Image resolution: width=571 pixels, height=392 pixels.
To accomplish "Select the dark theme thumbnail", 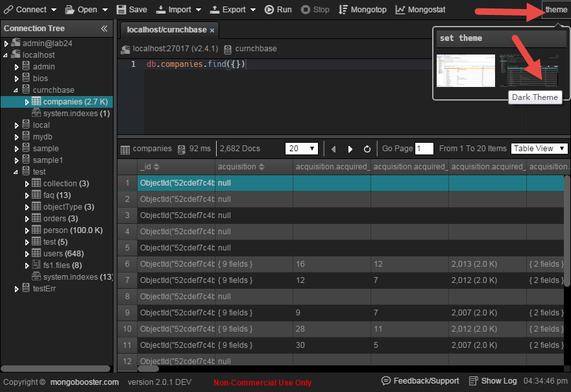I will [x=528, y=71].
